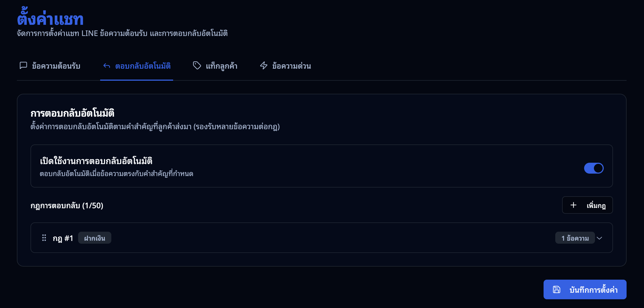The width and height of the screenshot is (644, 308).
Task: Grab the drag handle dots of กฎ #1
Action: tap(44, 238)
